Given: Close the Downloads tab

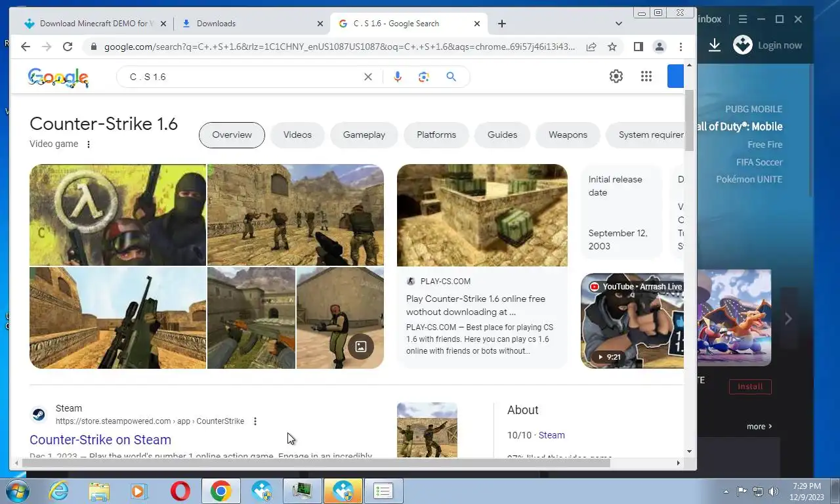Looking at the screenshot, I should (x=320, y=24).
